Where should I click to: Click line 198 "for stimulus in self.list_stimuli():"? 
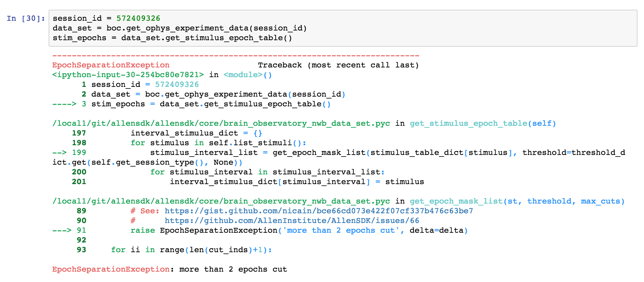coord(218,143)
